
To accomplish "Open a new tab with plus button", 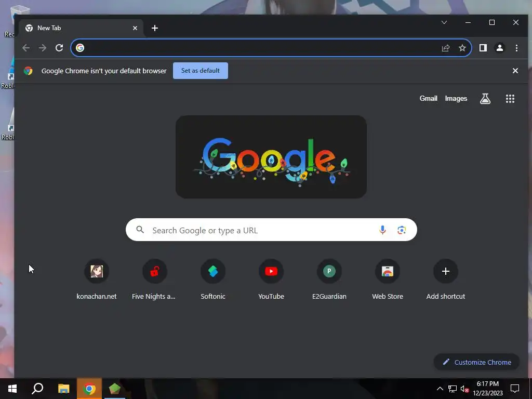I will [x=155, y=28].
